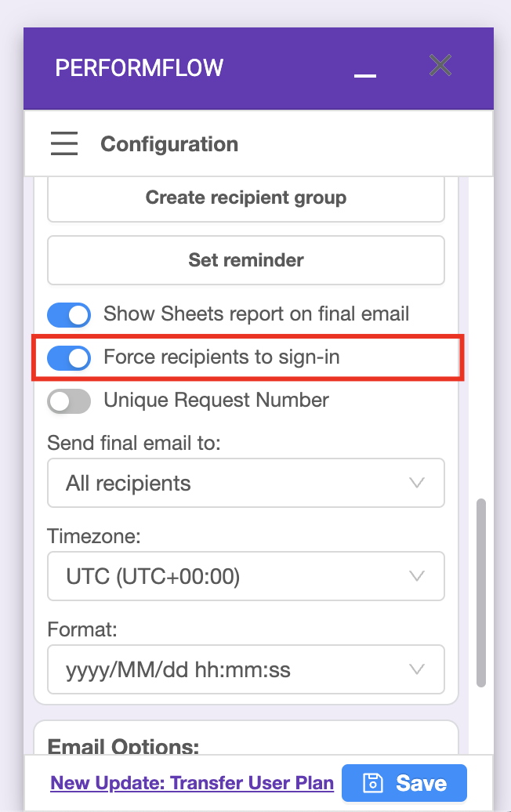
Task: Open New Update: Transfer User Plan
Action: click(192, 782)
